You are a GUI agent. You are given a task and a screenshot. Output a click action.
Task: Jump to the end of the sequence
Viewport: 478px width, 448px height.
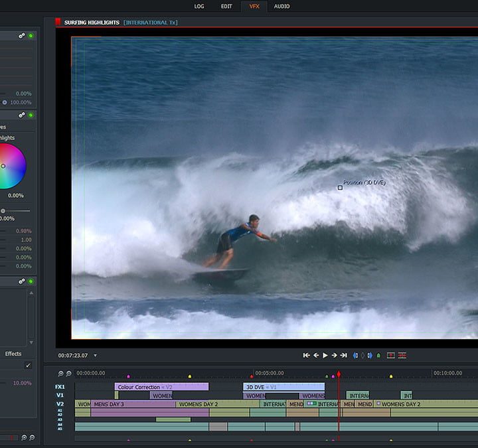tap(343, 356)
